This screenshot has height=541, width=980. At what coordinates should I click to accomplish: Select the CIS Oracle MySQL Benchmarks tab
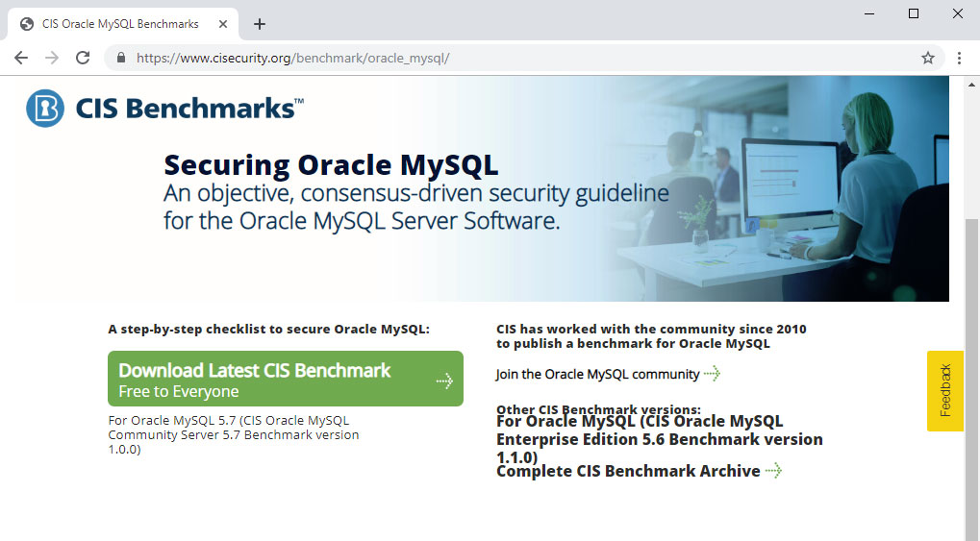pos(122,24)
